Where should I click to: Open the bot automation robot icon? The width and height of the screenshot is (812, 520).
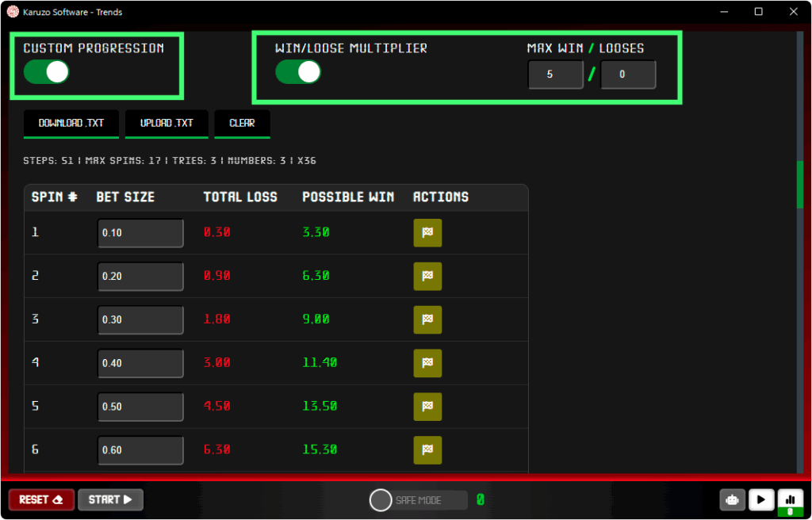point(732,499)
